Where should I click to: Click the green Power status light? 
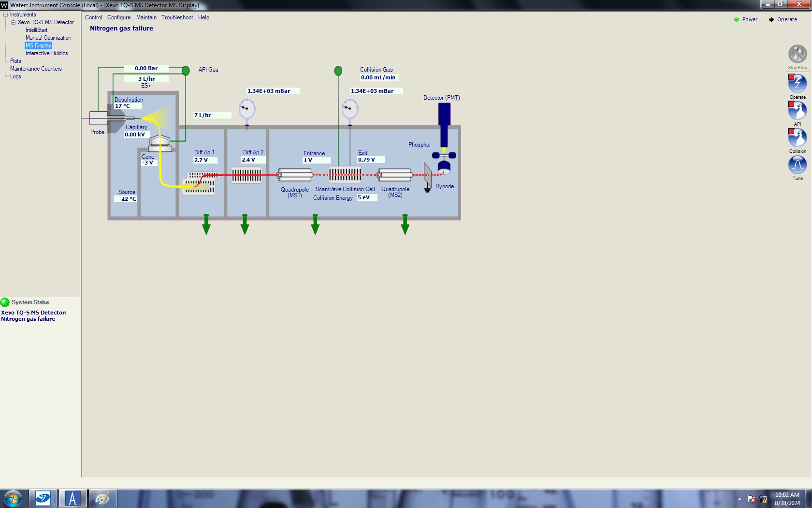point(737,20)
